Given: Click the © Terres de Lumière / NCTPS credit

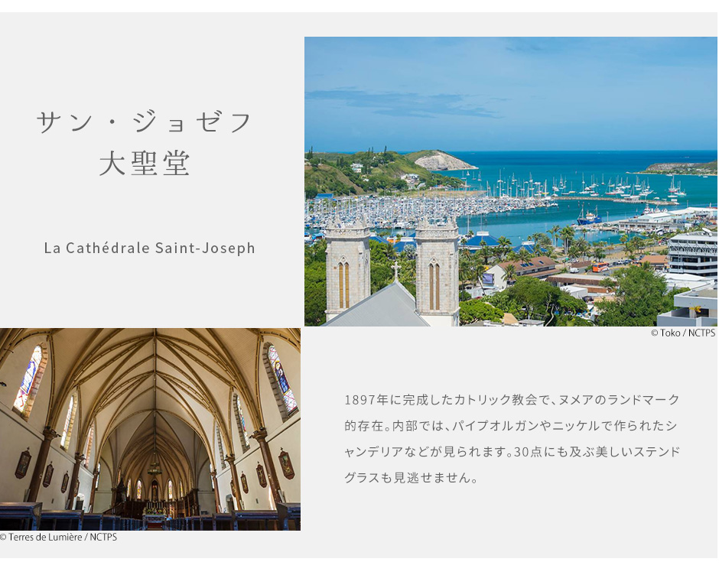Looking at the screenshot, I should 58,537.
